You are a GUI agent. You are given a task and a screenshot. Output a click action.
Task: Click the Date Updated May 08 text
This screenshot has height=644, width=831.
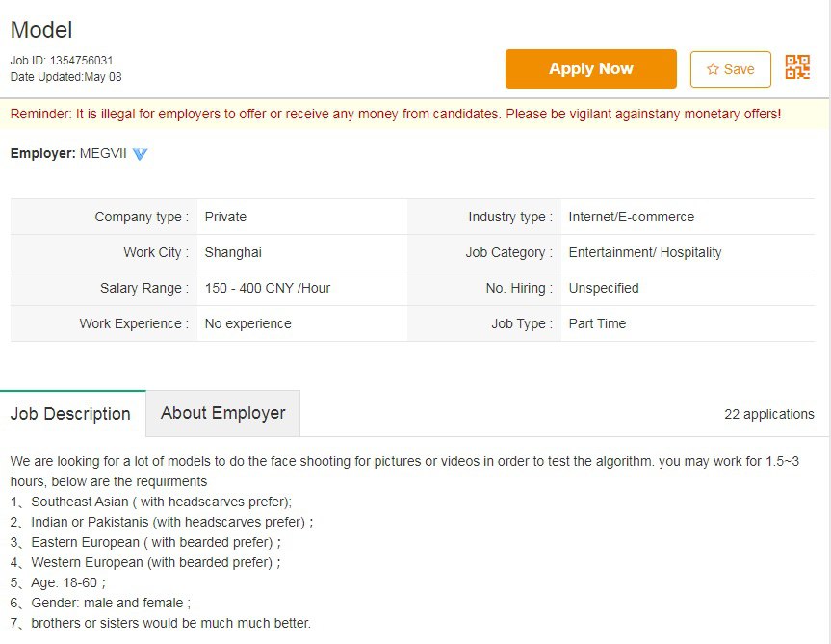[x=66, y=77]
